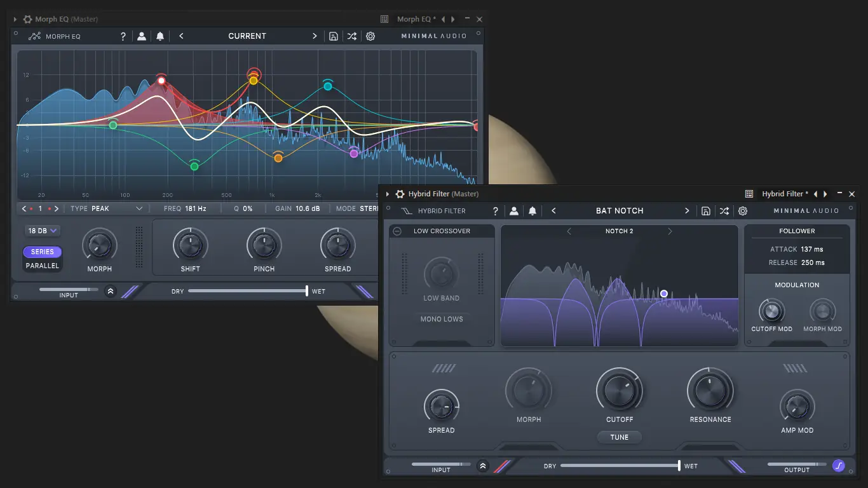The width and height of the screenshot is (868, 488).
Task: Expand the Morph EQ title bar triangle
Action: [x=15, y=19]
